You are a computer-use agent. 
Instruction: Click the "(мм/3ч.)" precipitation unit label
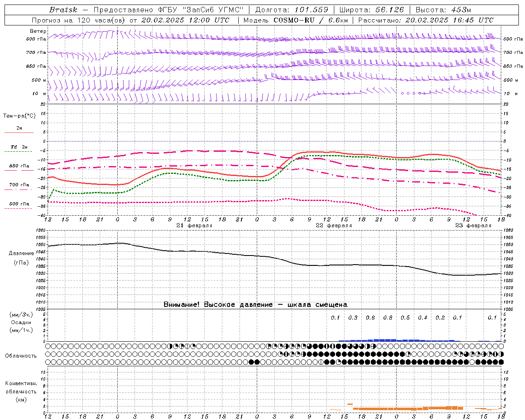coord(21,315)
